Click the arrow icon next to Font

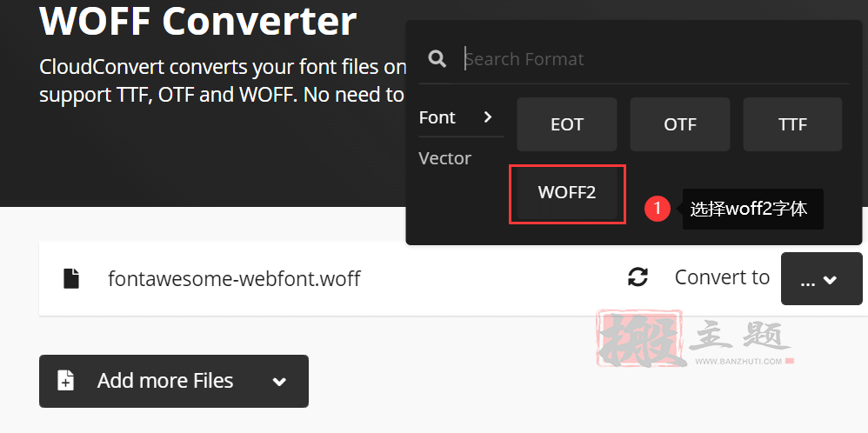tap(487, 117)
